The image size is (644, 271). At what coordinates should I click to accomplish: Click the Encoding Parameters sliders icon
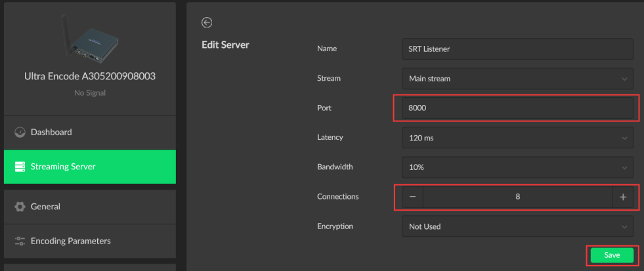point(20,241)
